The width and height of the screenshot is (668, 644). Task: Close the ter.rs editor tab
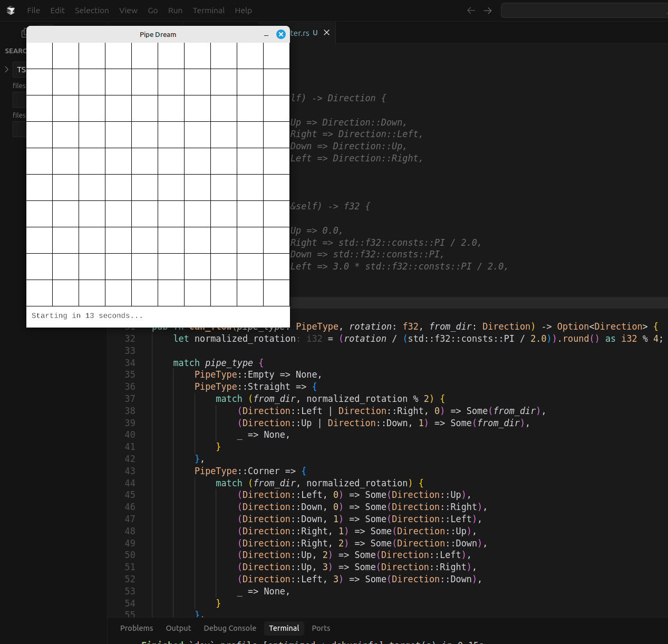click(327, 33)
